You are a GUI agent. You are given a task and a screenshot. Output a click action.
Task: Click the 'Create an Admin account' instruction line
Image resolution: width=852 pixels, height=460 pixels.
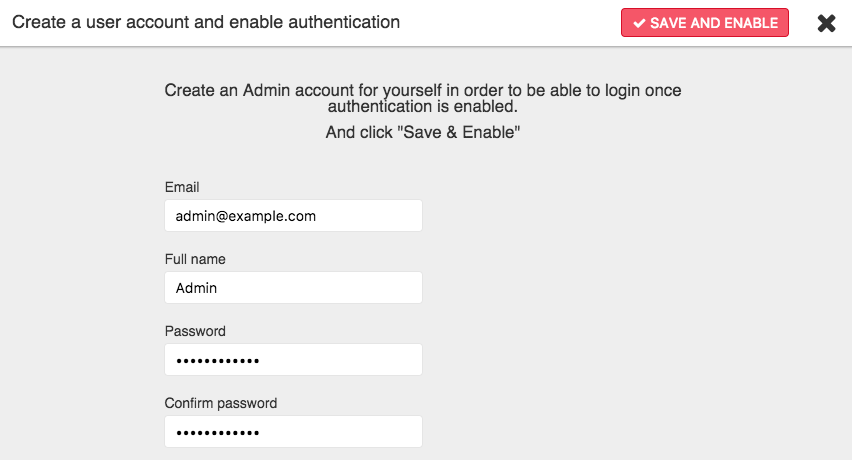(x=423, y=90)
